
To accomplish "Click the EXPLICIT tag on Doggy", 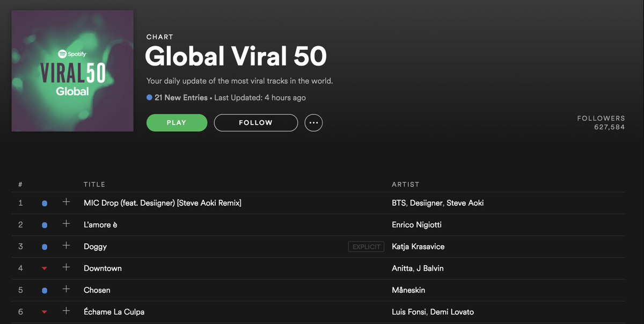I will click(x=367, y=247).
